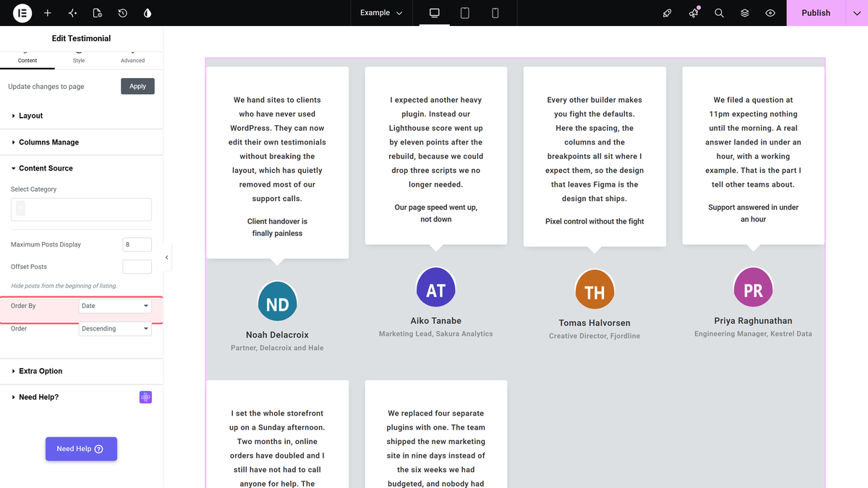
Task: Click the PR avatar of Priya Raghunathan
Action: pos(753,288)
